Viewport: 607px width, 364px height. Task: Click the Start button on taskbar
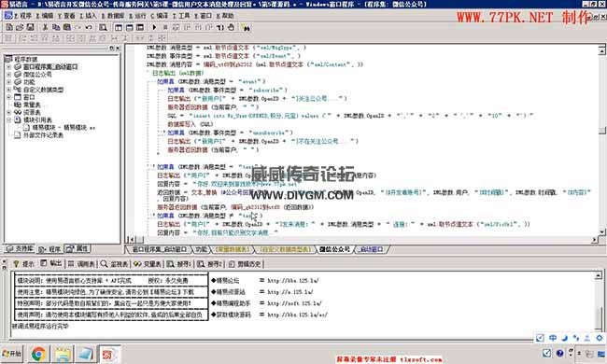pos(12,354)
